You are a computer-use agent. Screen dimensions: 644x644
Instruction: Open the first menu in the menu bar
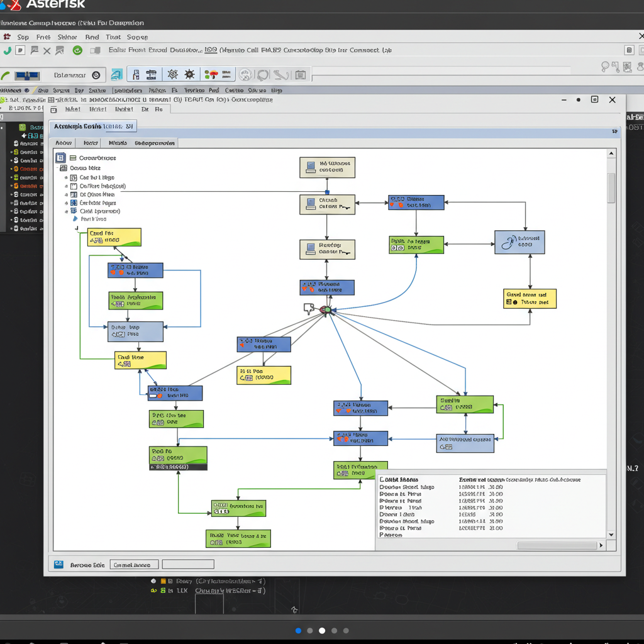pyautogui.click(x=23, y=37)
